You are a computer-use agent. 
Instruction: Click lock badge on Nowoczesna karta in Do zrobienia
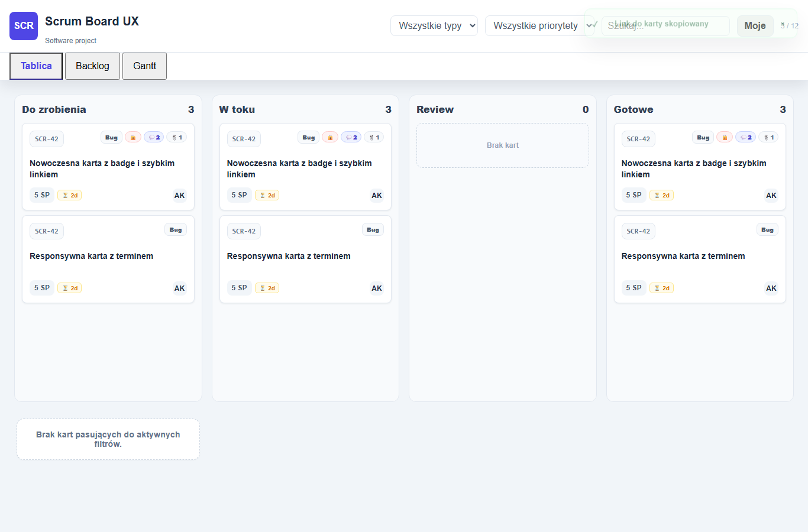[133, 137]
